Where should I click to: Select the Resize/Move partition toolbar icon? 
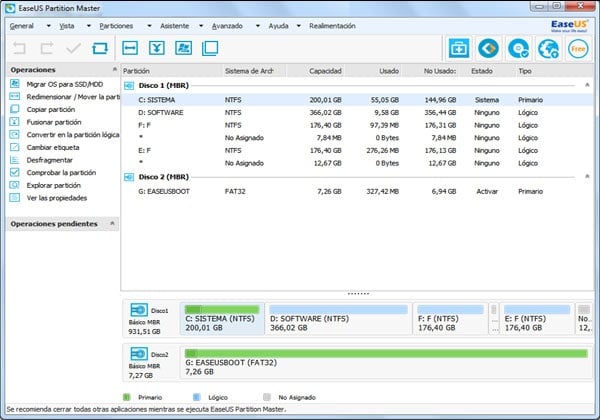point(130,48)
